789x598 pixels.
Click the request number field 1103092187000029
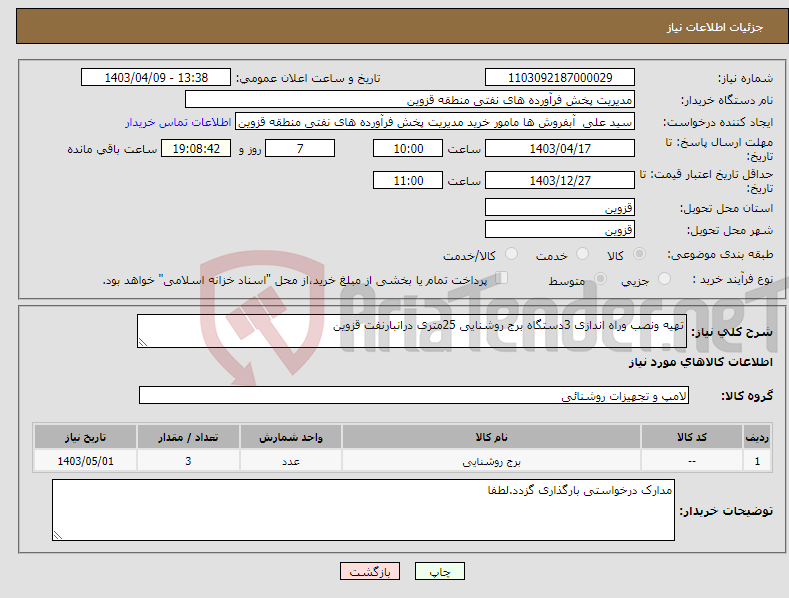pyautogui.click(x=560, y=78)
